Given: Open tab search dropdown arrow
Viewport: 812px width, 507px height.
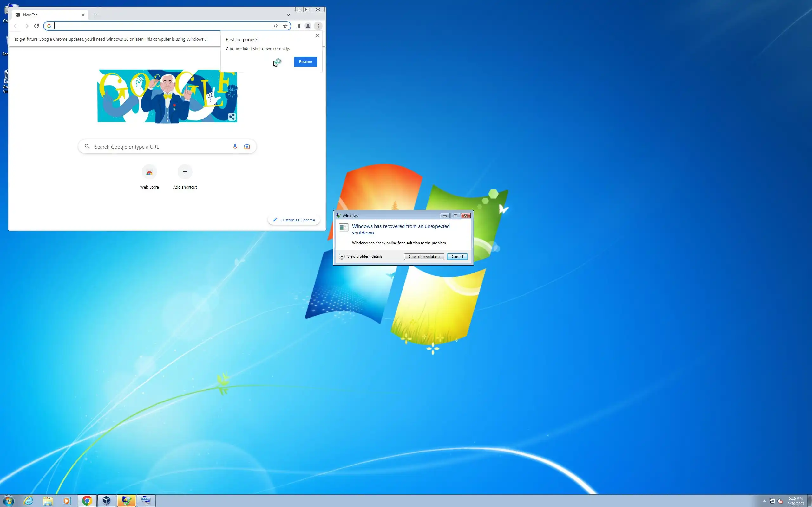Looking at the screenshot, I should pyautogui.click(x=288, y=15).
